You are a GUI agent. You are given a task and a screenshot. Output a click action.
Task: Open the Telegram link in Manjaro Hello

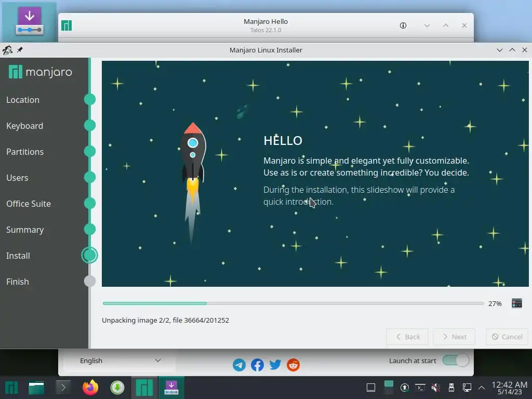239,365
